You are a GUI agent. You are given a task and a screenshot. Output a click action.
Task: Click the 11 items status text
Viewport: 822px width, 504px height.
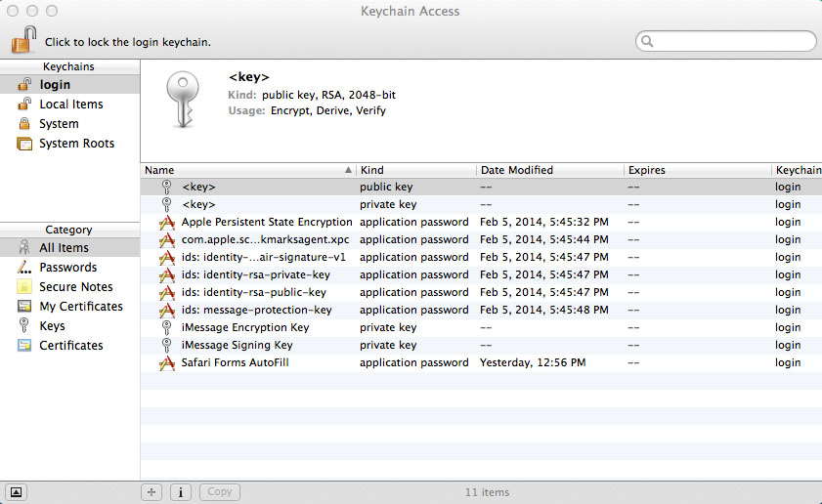click(x=487, y=492)
